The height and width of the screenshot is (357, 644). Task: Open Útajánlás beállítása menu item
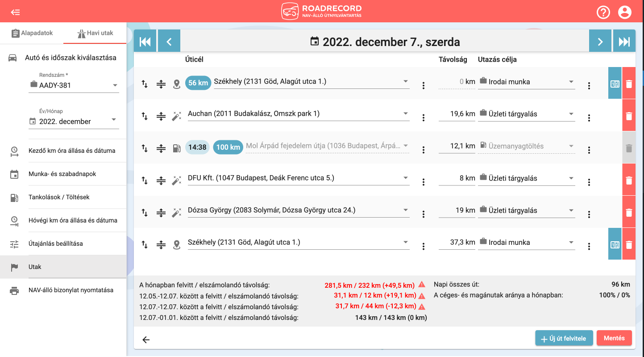coord(63,244)
